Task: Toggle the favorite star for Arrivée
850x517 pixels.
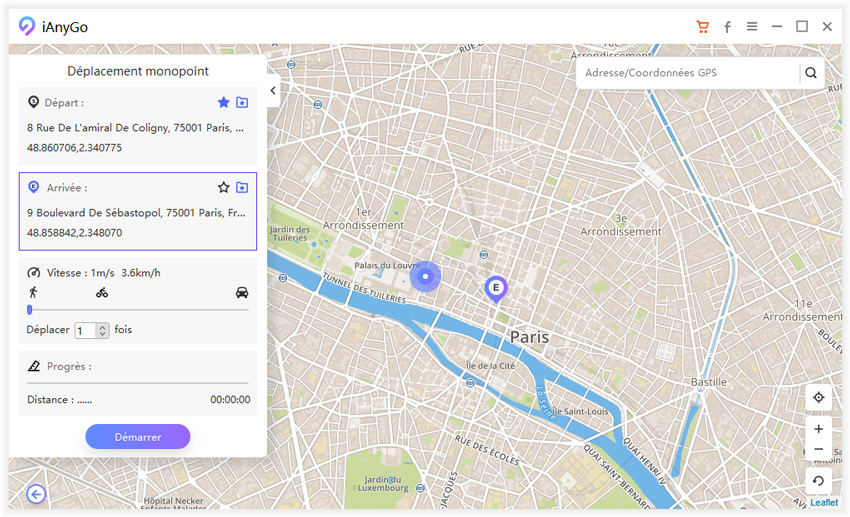Action: (x=223, y=188)
